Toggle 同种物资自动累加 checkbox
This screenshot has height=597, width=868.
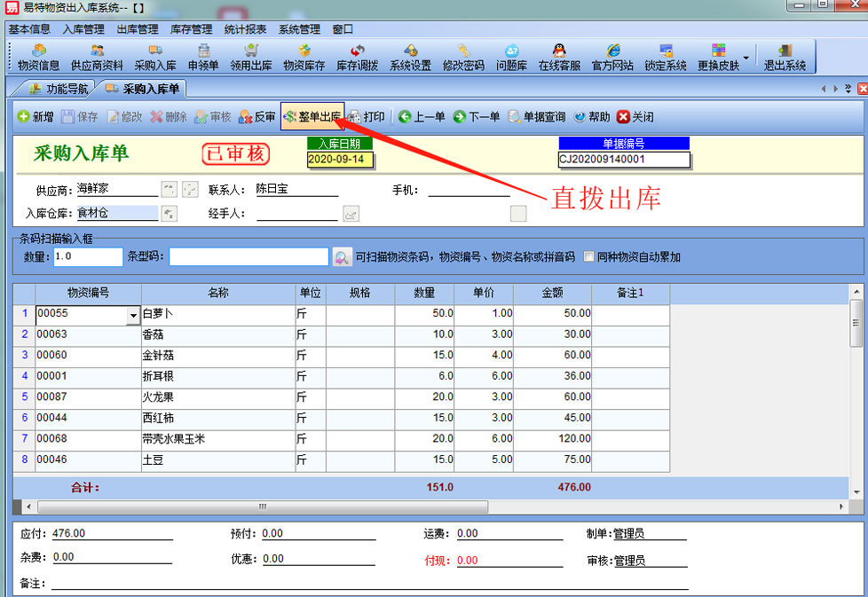coord(588,257)
